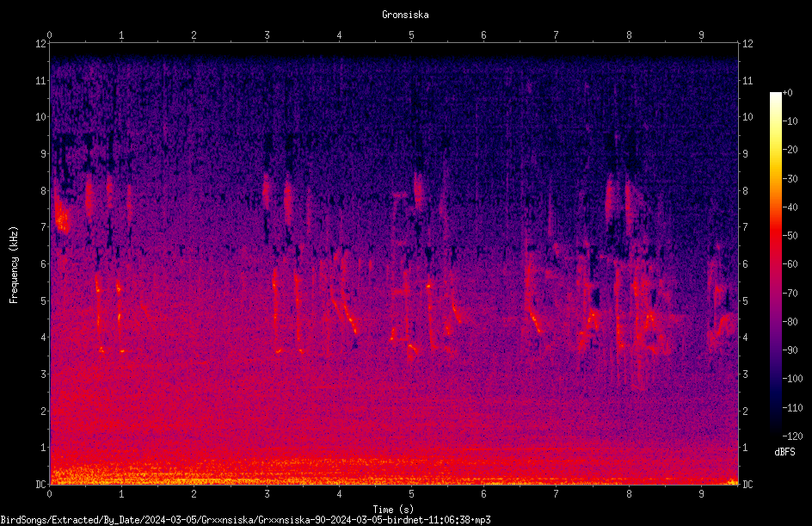This screenshot has height=526, width=812.
Task: Click the DC label on left frequency axis
Action: tap(41, 484)
